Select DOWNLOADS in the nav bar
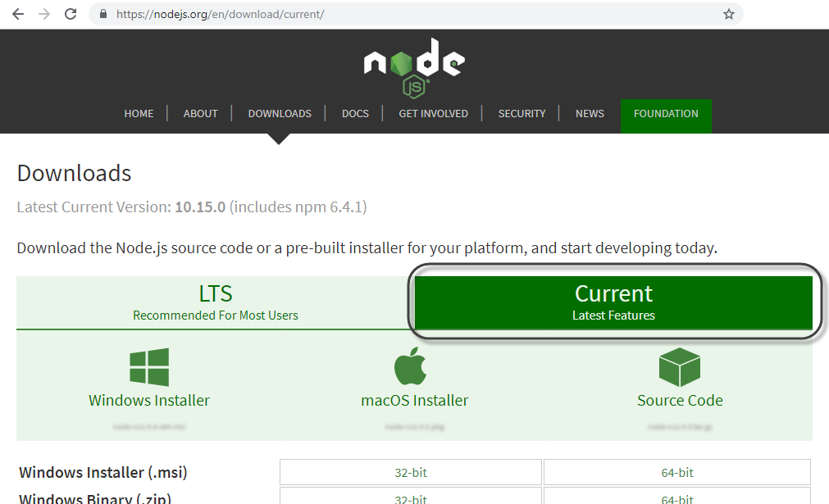The height and width of the screenshot is (504, 829). coord(280,114)
